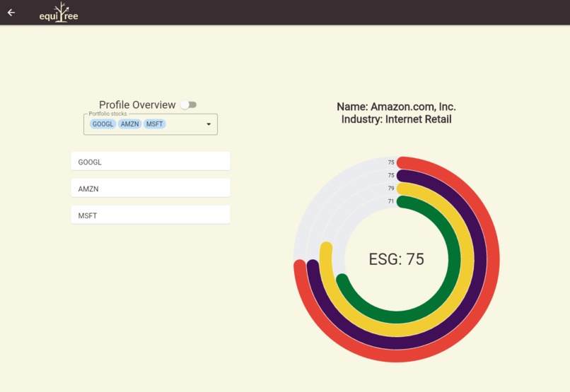The image size is (570, 392).
Task: Open the MSFT stock row
Action: tap(151, 215)
